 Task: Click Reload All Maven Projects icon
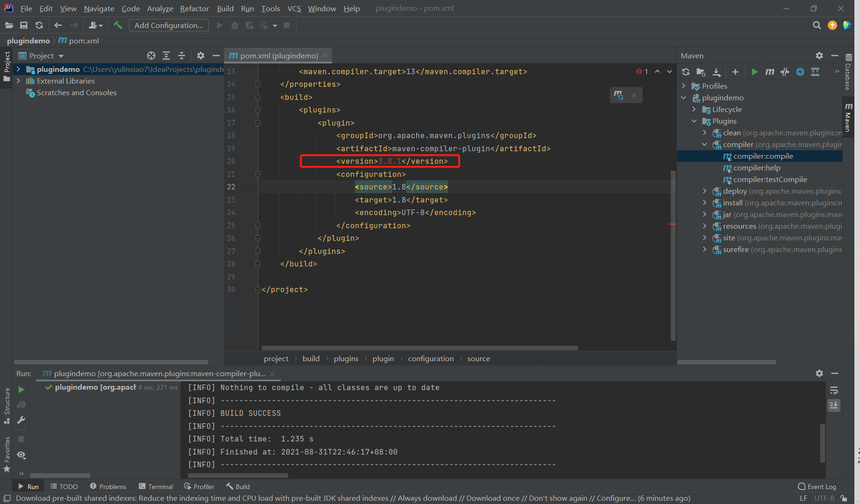coord(685,72)
